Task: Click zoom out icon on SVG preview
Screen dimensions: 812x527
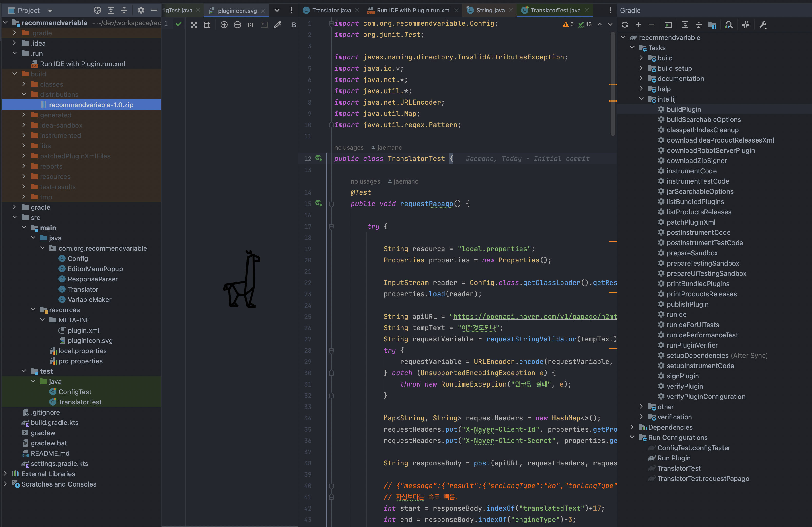Action: click(x=237, y=25)
